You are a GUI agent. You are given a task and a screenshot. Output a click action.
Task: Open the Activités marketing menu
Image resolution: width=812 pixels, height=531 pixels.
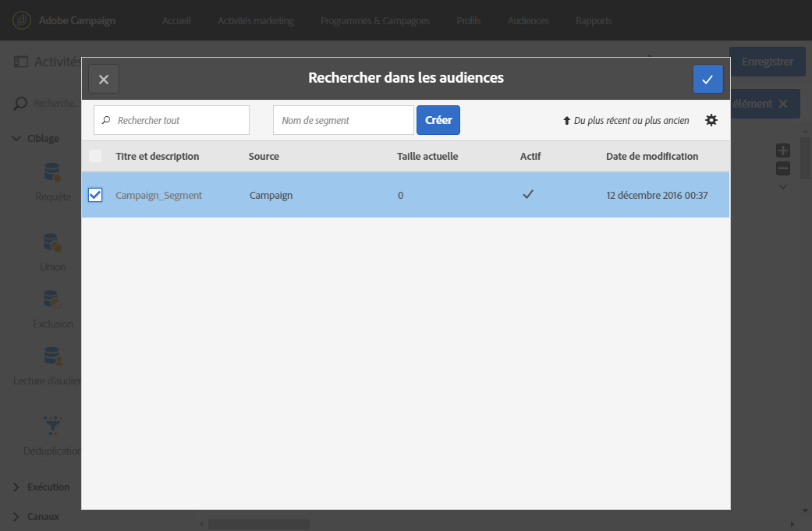click(x=255, y=21)
